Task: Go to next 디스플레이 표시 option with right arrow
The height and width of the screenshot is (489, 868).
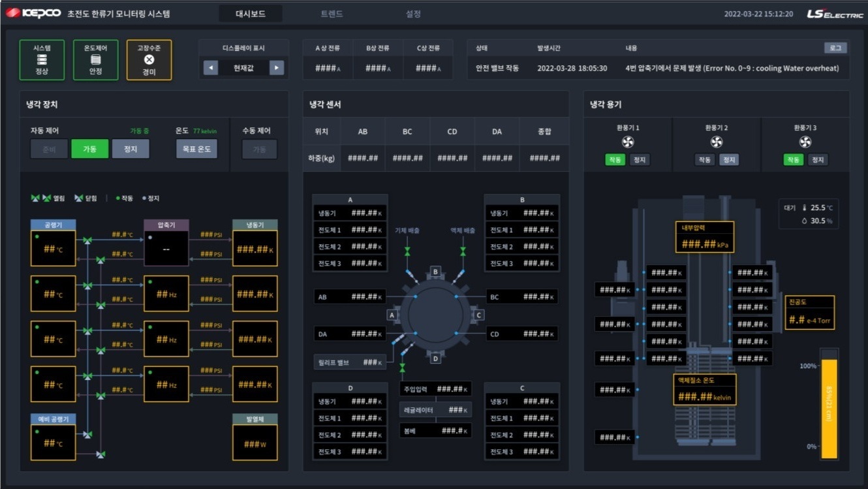Action: (276, 68)
